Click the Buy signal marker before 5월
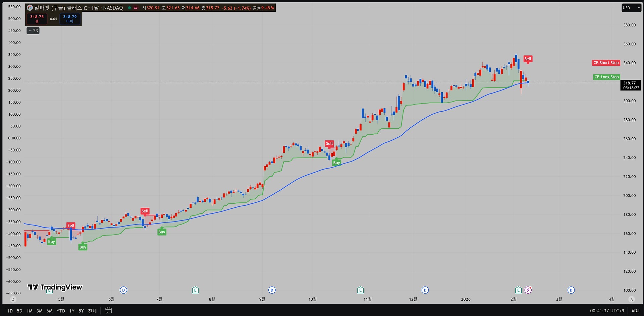 (x=51, y=241)
